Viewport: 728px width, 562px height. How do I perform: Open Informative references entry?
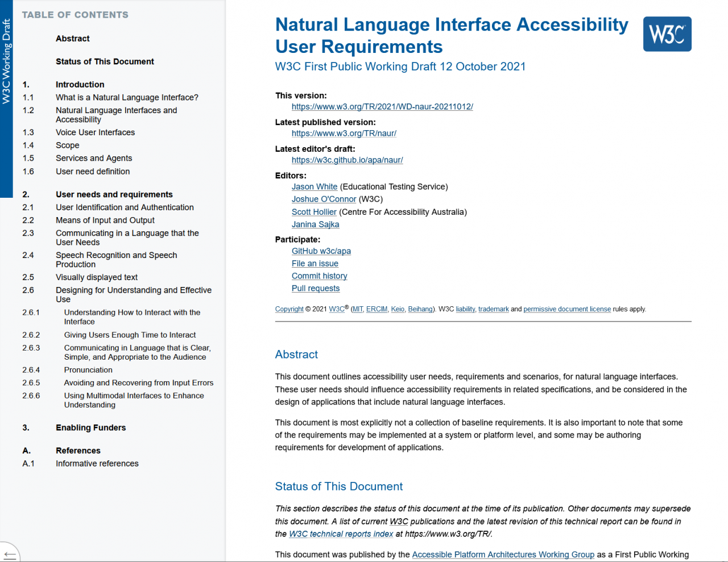pos(97,464)
